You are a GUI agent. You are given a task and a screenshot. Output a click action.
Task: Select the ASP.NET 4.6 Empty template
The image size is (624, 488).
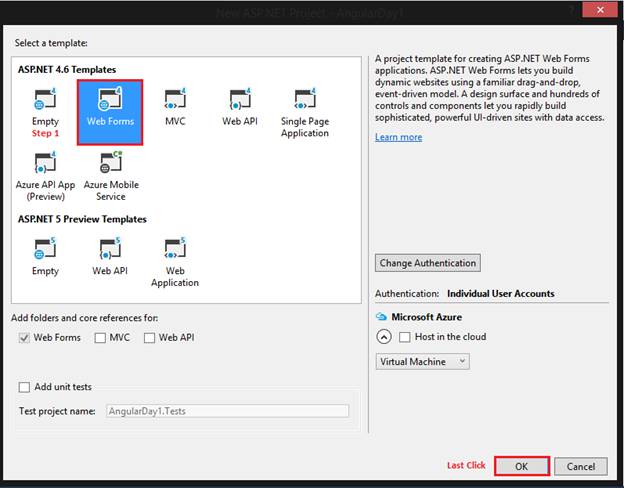(45, 107)
